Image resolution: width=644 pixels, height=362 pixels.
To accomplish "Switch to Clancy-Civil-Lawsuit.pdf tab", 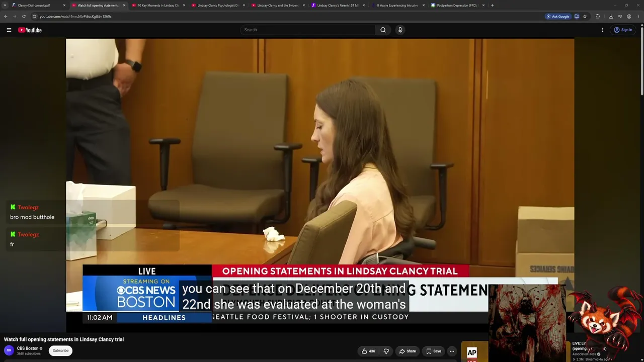I will click(x=38, y=6).
